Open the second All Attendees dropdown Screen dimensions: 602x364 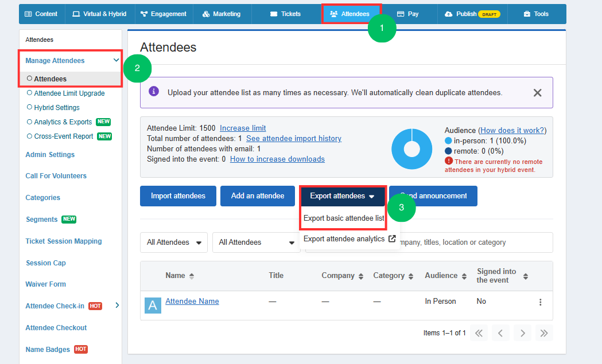257,242
